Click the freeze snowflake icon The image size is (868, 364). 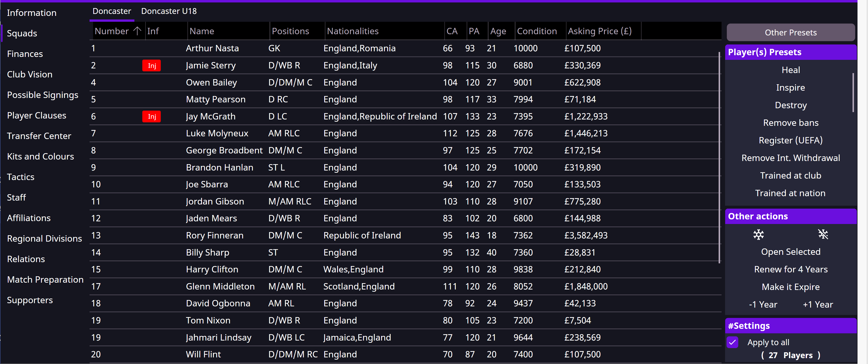758,234
